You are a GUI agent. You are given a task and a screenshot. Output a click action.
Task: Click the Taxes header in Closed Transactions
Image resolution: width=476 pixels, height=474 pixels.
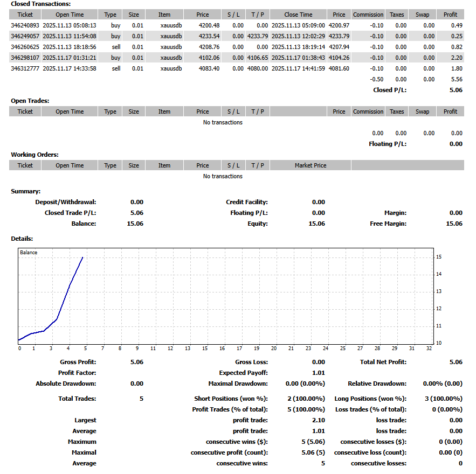pos(396,15)
